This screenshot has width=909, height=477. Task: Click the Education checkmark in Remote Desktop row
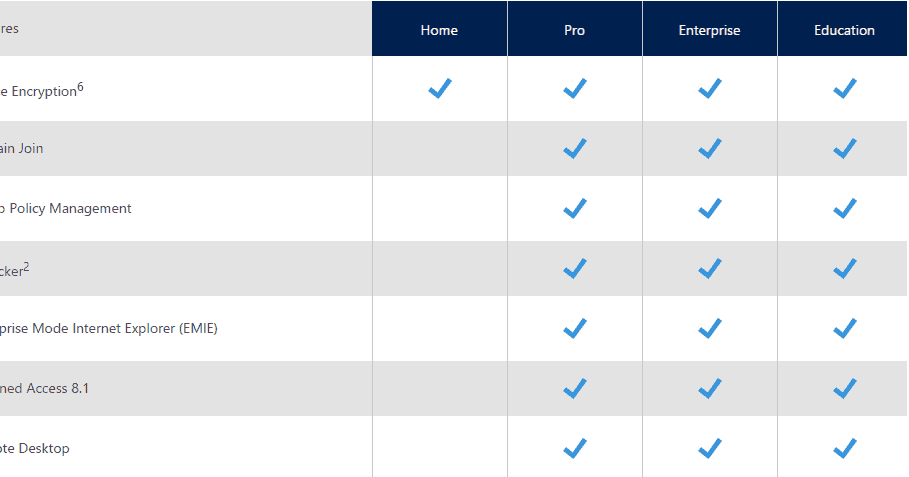click(845, 448)
